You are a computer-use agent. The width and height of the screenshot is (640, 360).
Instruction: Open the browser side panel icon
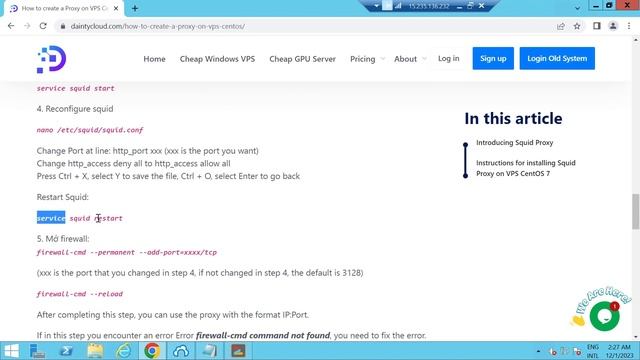[x=597, y=26]
